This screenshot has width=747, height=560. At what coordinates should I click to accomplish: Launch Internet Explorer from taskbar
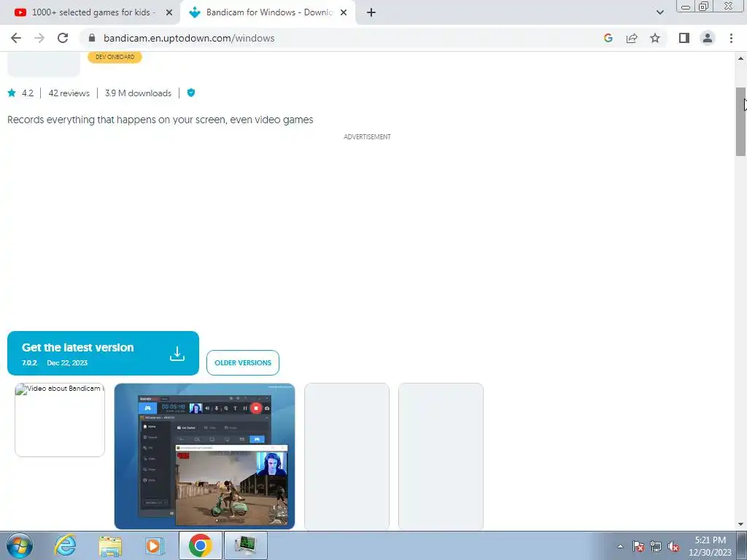click(x=65, y=545)
